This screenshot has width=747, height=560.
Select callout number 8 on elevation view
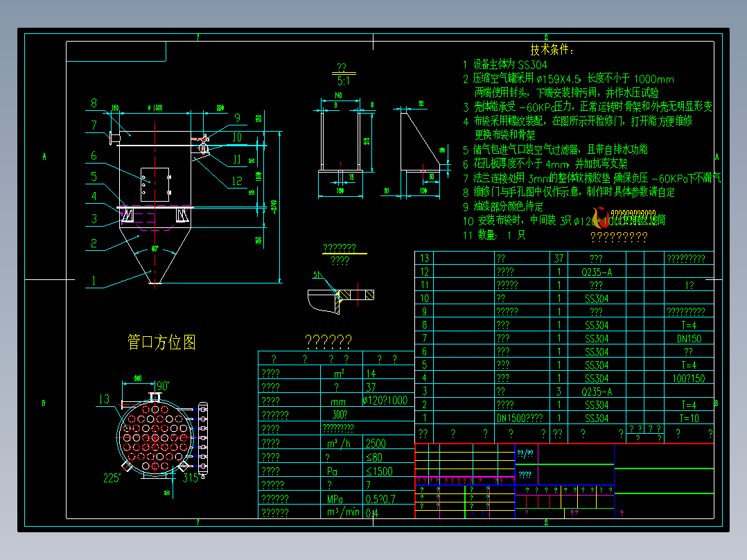tap(94, 103)
